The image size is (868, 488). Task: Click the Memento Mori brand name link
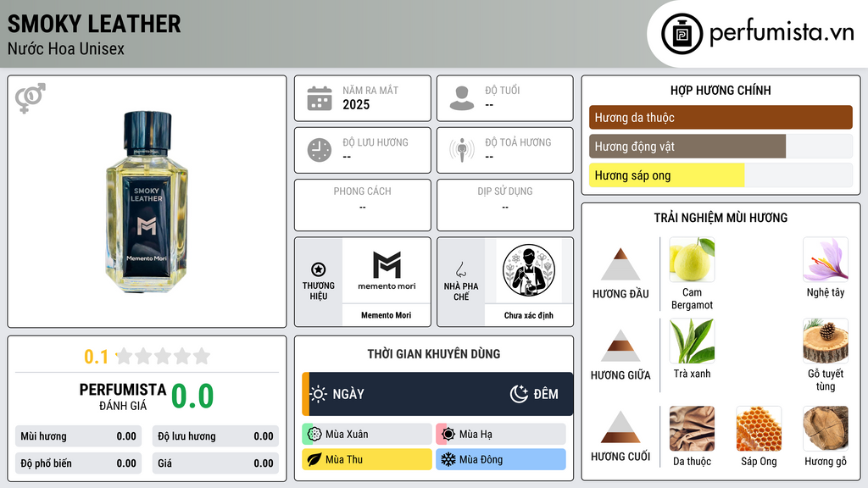tap(387, 315)
